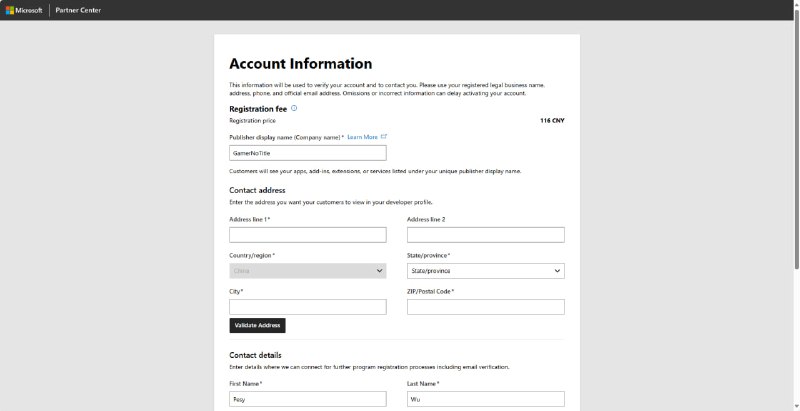
Task: Click the First Name field
Action: point(307,399)
